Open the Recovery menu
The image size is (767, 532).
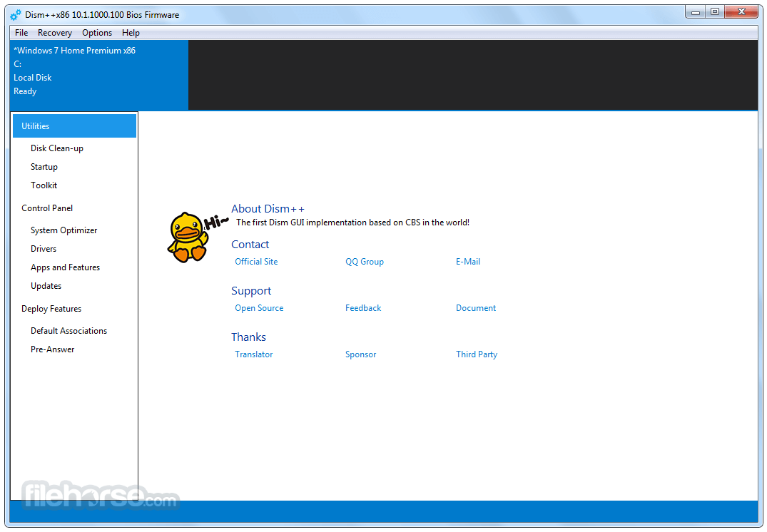[x=55, y=33]
